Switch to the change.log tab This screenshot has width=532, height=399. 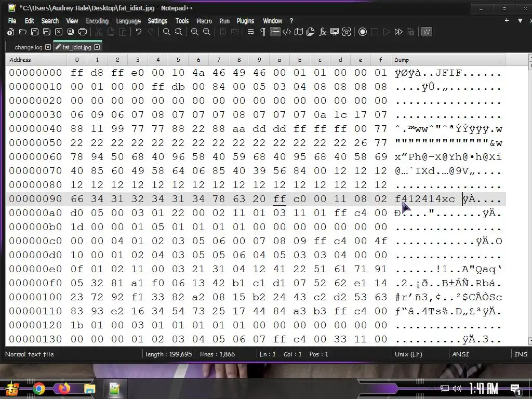pos(29,47)
